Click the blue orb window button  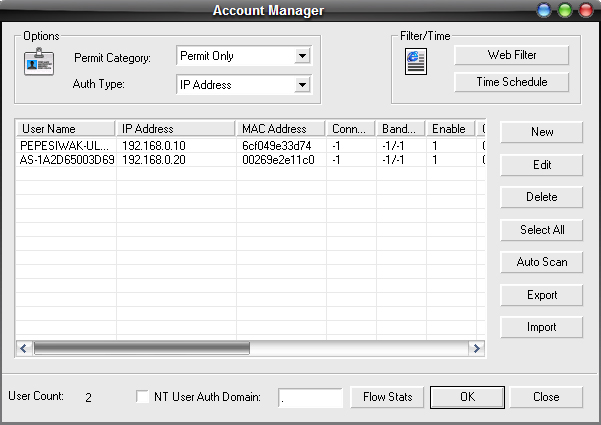tap(544, 10)
